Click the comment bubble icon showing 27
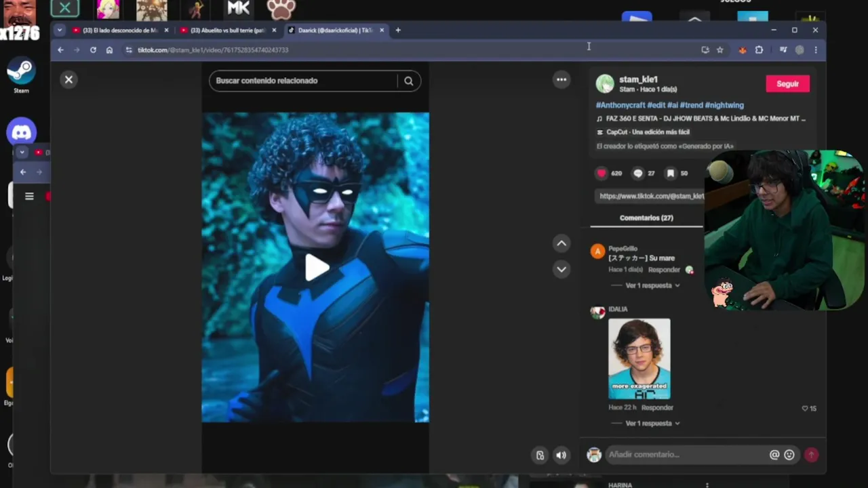 637,173
